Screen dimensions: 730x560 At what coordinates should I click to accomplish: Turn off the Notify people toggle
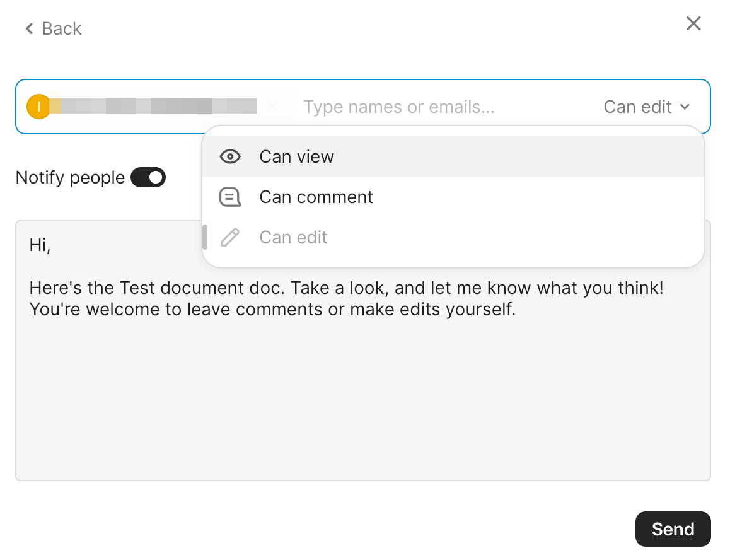point(148,177)
